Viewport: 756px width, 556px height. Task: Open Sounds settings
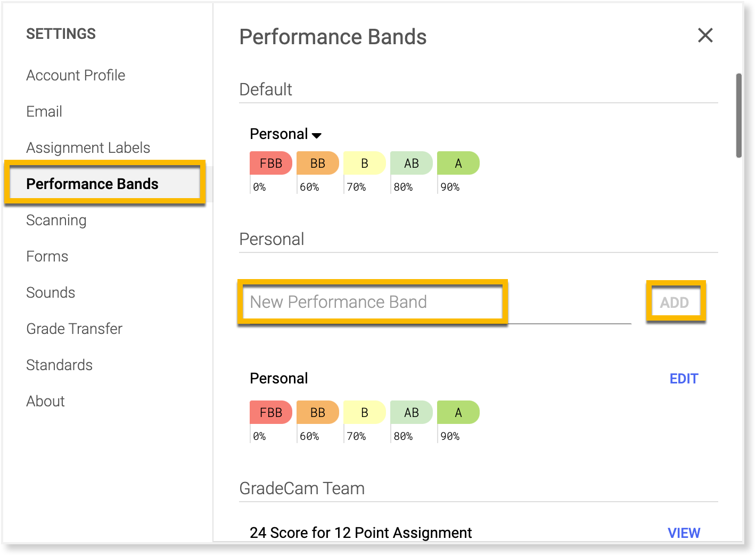51,293
